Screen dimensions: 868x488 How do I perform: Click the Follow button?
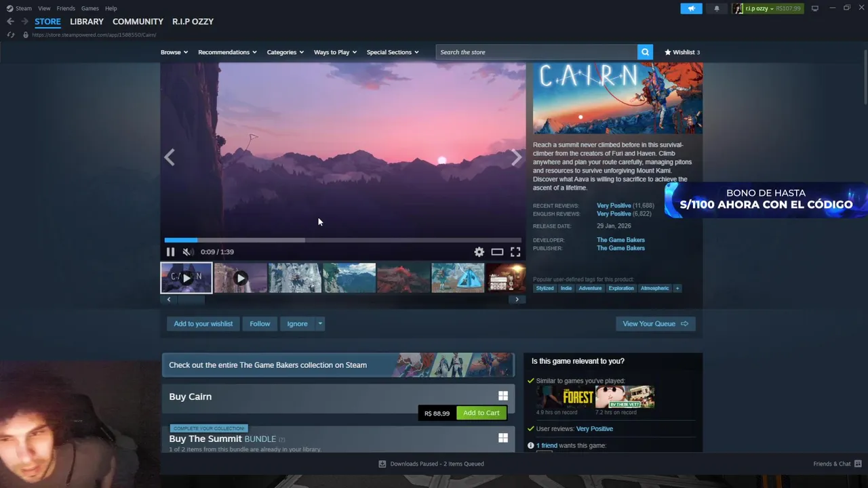pyautogui.click(x=260, y=324)
